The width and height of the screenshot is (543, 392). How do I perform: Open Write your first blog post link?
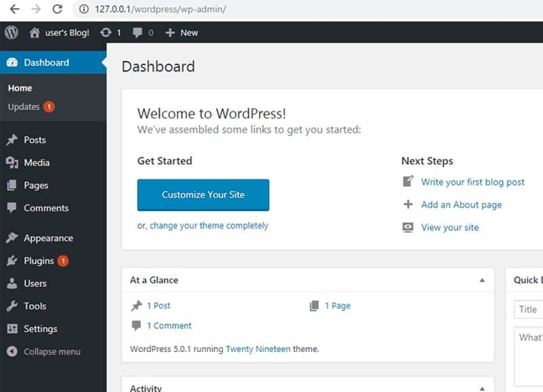[x=473, y=182]
